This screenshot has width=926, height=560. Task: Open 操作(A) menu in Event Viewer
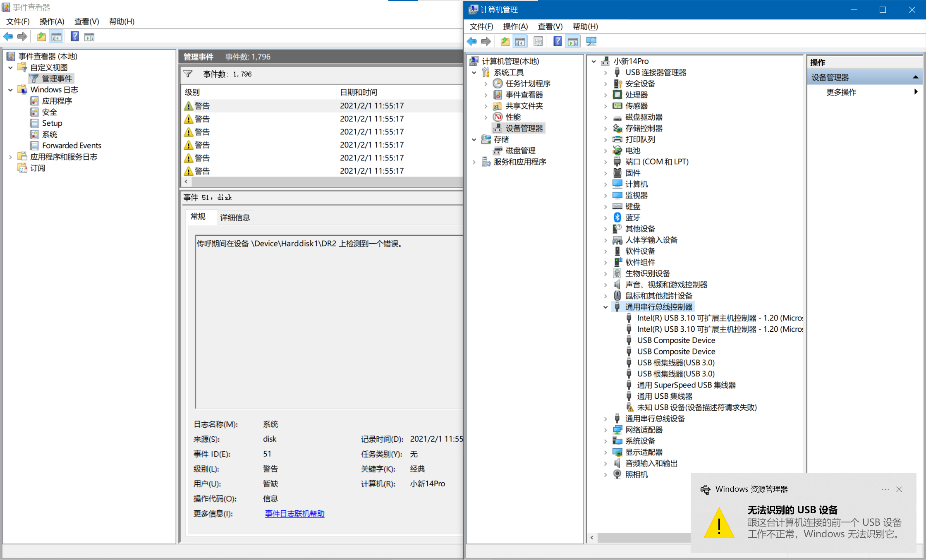click(x=52, y=22)
